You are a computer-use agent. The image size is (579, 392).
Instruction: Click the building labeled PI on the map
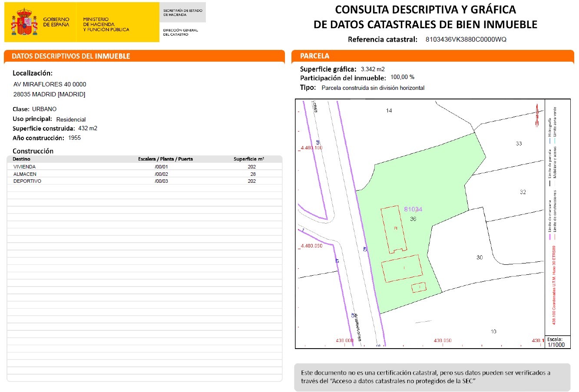point(394,229)
